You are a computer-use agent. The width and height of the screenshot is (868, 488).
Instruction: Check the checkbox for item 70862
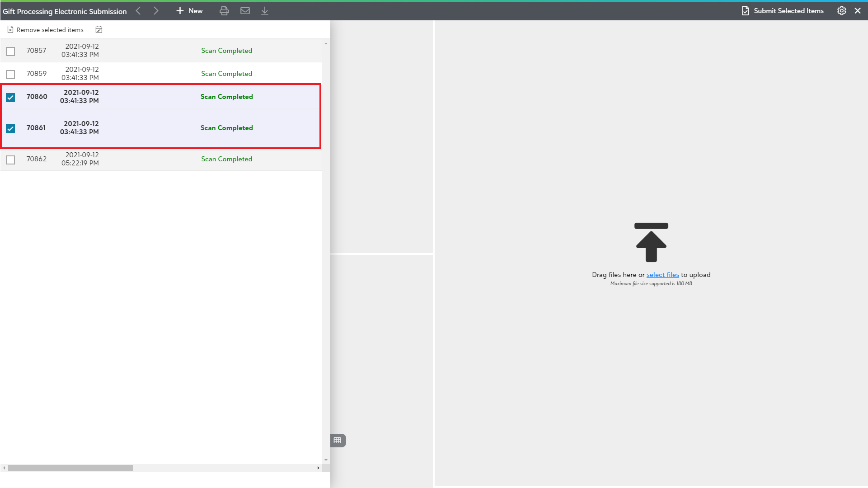click(x=10, y=160)
